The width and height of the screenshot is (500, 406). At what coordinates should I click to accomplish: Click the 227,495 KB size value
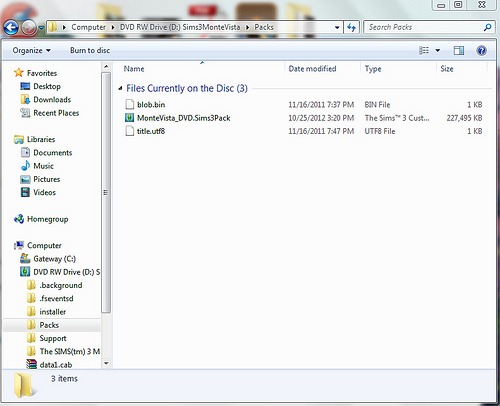tap(464, 118)
